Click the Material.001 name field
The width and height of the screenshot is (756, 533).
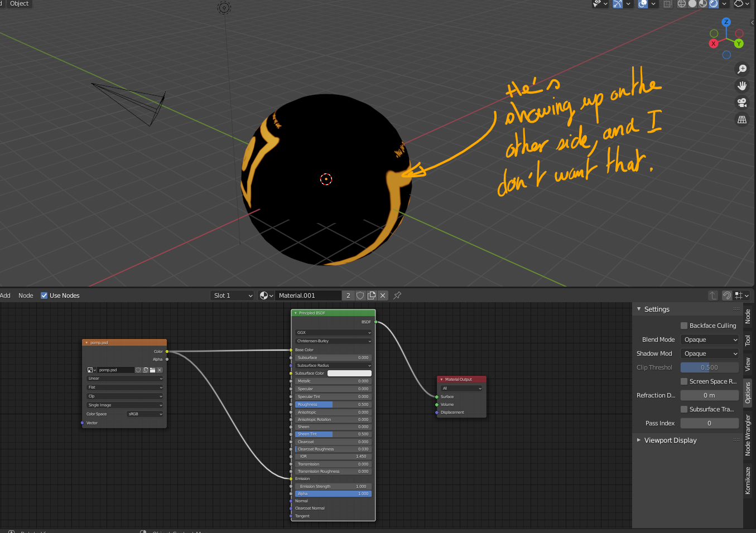[x=308, y=295]
